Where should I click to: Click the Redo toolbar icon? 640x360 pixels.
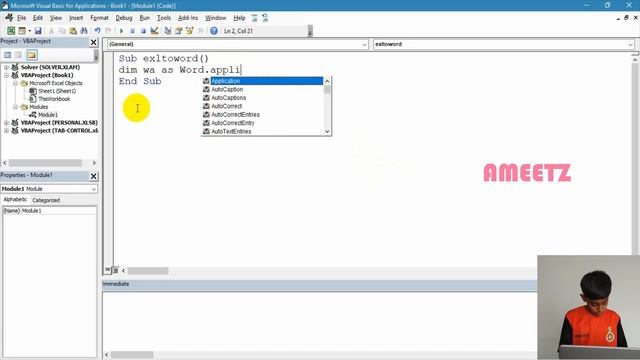point(108,31)
